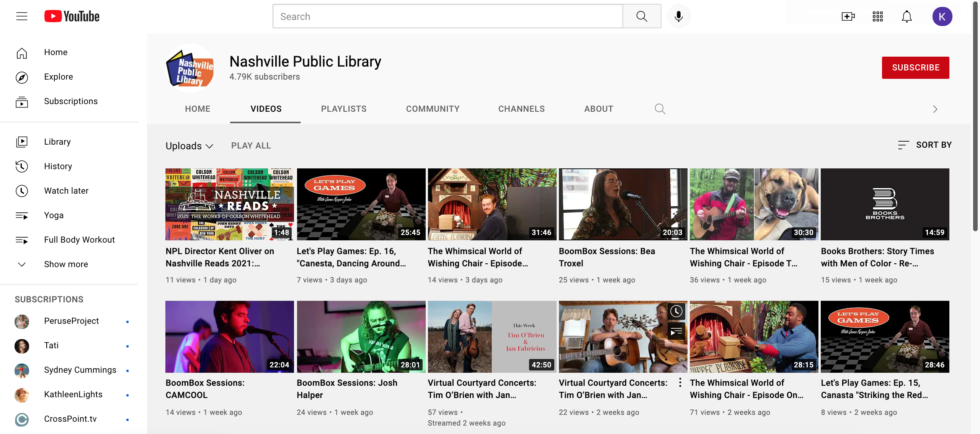The height and width of the screenshot is (434, 980).
Task: Click the Nashville Public Library channel name
Action: 305,62
